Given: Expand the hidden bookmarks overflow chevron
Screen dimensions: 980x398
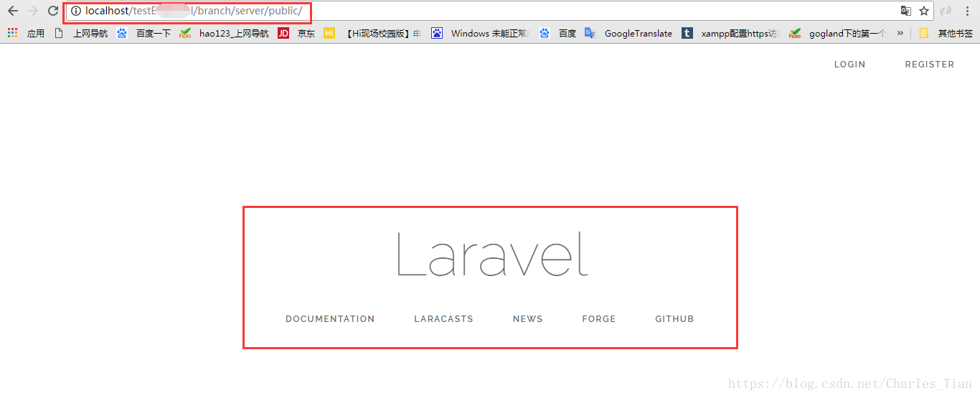Looking at the screenshot, I should point(900,33).
